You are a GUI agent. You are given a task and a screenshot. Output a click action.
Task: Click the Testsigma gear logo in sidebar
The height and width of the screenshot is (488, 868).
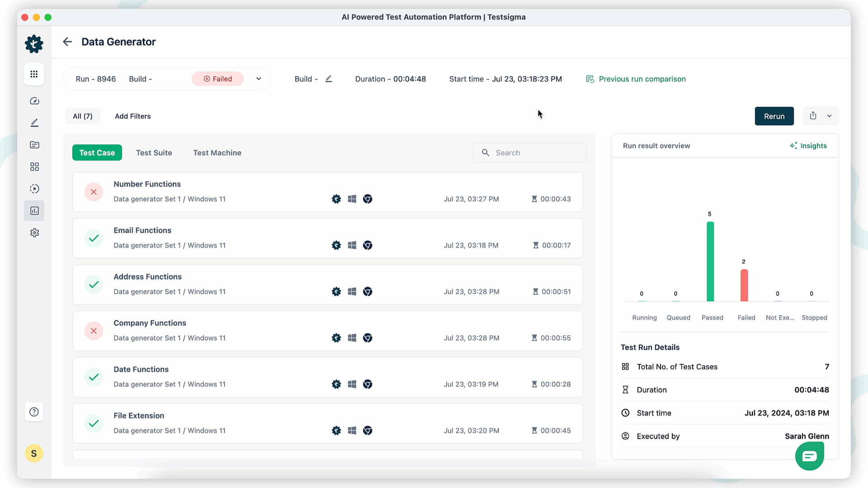pos(34,44)
